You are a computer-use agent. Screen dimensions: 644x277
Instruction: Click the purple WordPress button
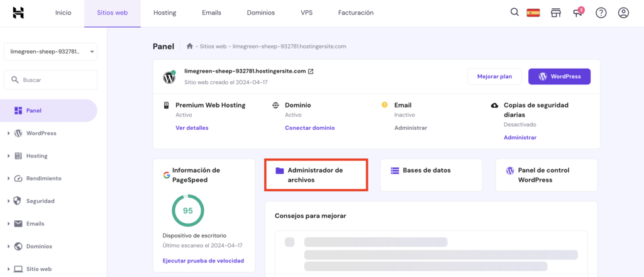(559, 77)
